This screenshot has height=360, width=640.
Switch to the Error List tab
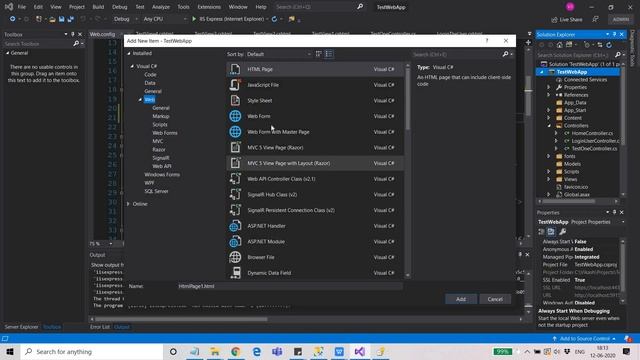pos(100,327)
